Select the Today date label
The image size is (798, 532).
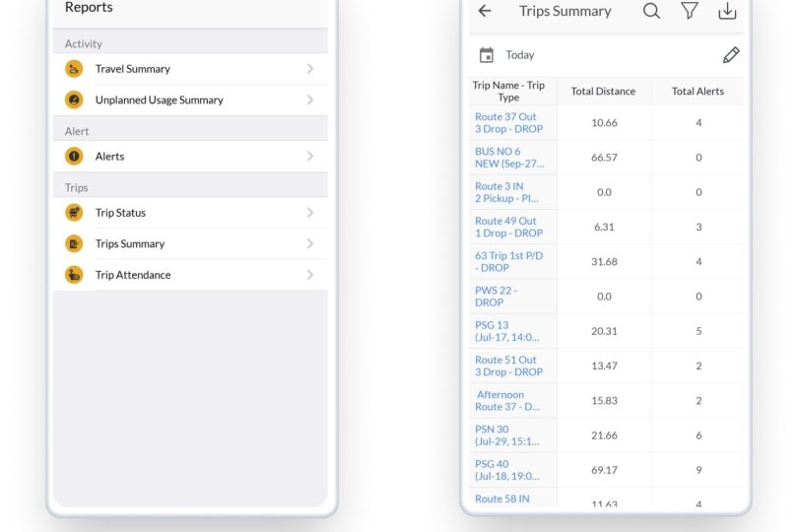(520, 55)
